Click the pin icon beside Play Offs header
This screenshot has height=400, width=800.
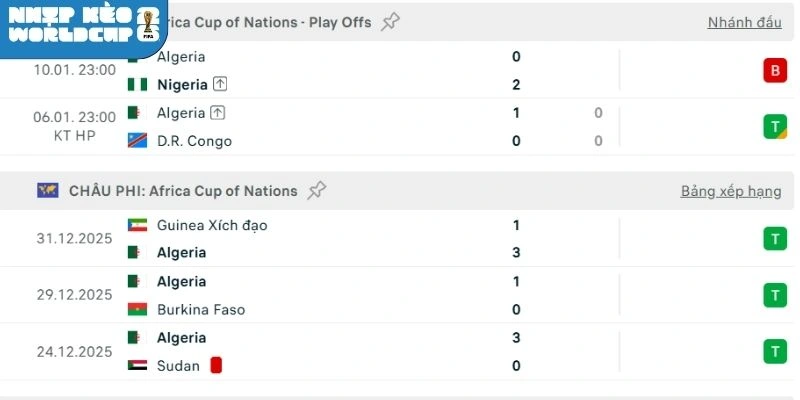tap(390, 22)
